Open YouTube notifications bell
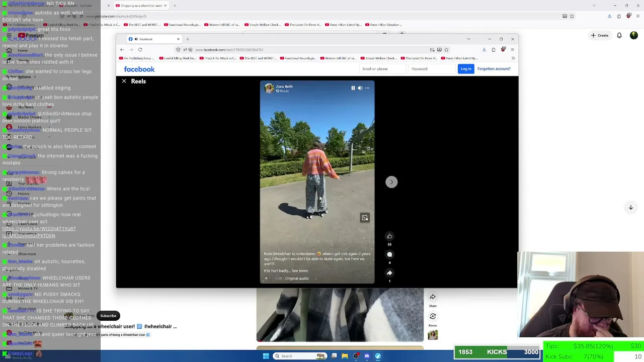The height and width of the screenshot is (362, 644). pos(619,35)
